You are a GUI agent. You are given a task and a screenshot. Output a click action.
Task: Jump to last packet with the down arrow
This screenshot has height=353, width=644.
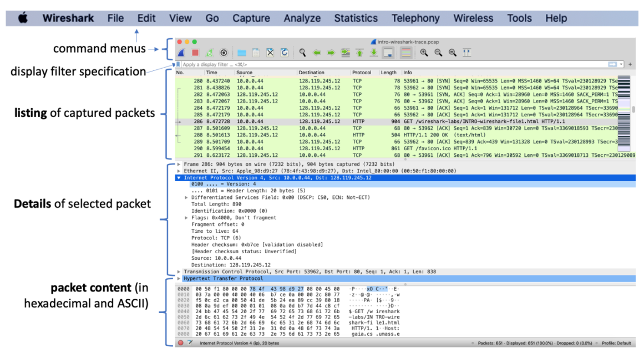[x=374, y=53]
